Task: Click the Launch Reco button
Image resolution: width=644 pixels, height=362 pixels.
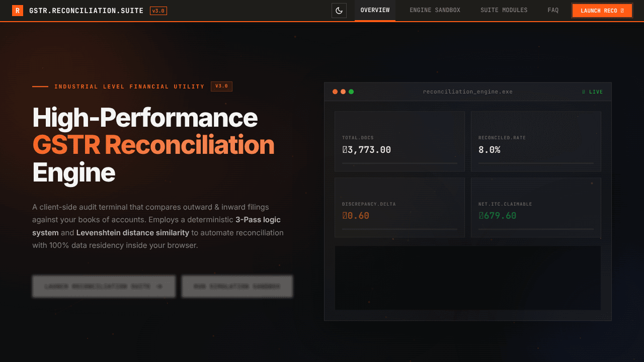Action: click(602, 11)
